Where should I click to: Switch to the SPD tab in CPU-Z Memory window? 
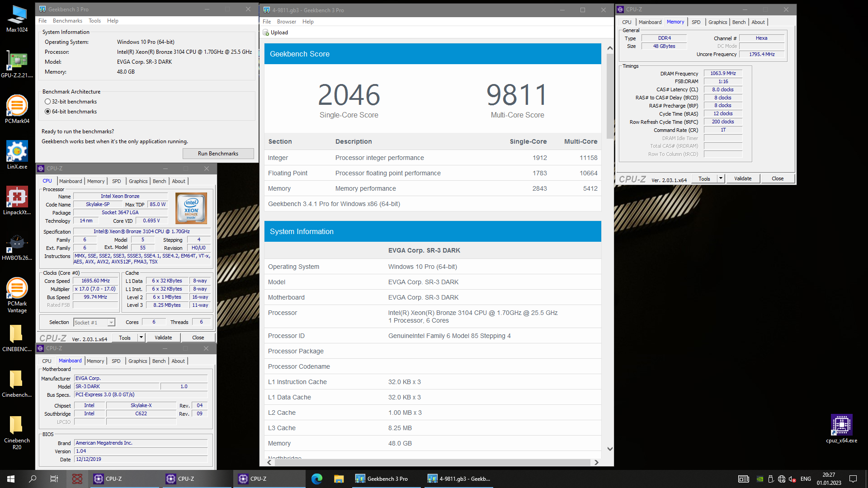click(696, 22)
